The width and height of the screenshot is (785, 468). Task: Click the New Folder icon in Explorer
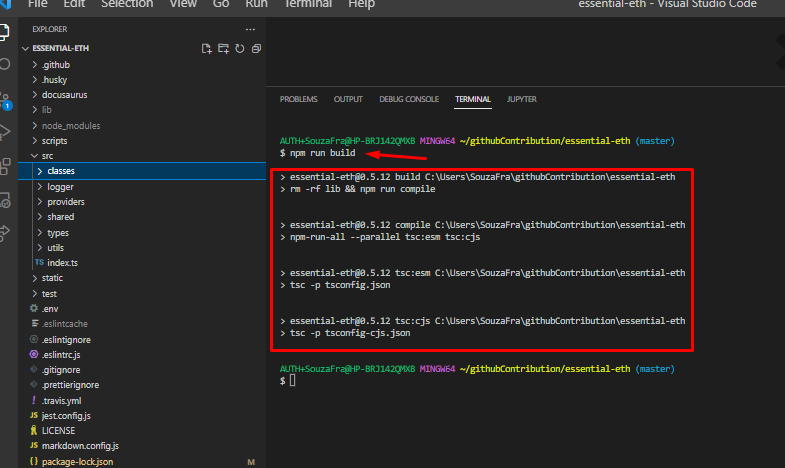[x=223, y=49]
